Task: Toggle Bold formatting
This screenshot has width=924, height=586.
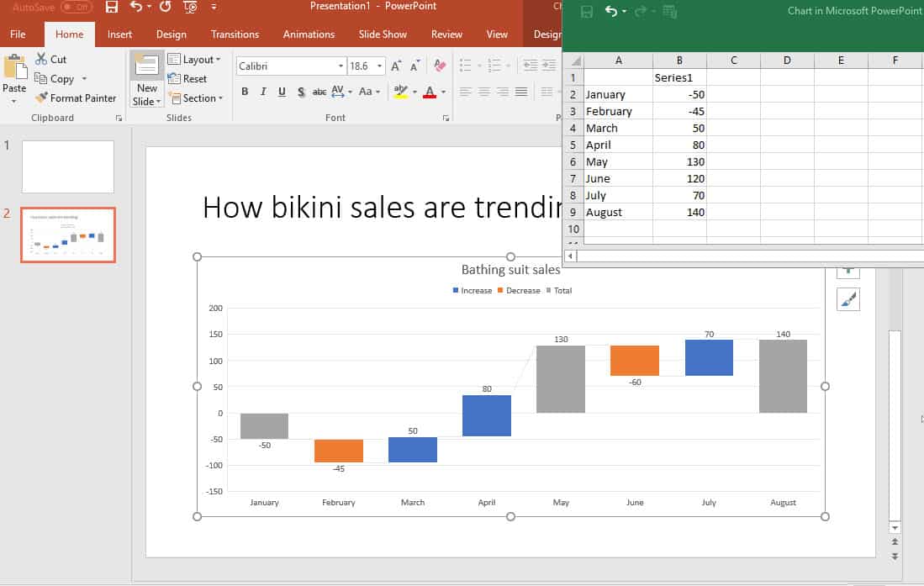Action: click(x=245, y=92)
